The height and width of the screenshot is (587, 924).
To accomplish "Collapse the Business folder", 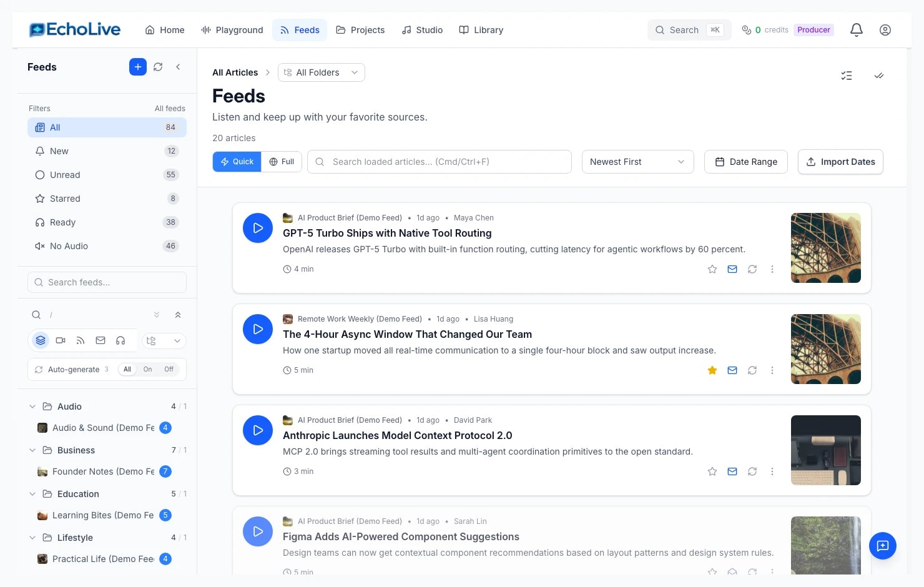I will pyautogui.click(x=32, y=450).
